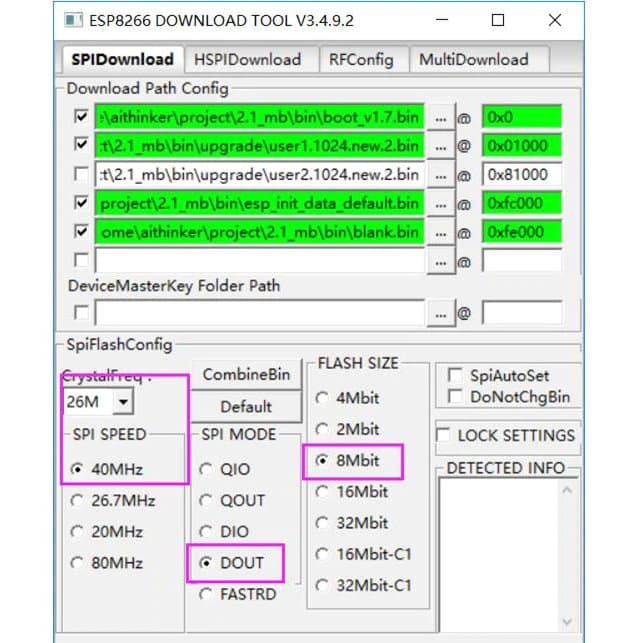
Task: Edit the 0x01000 address field
Action: 522,146
